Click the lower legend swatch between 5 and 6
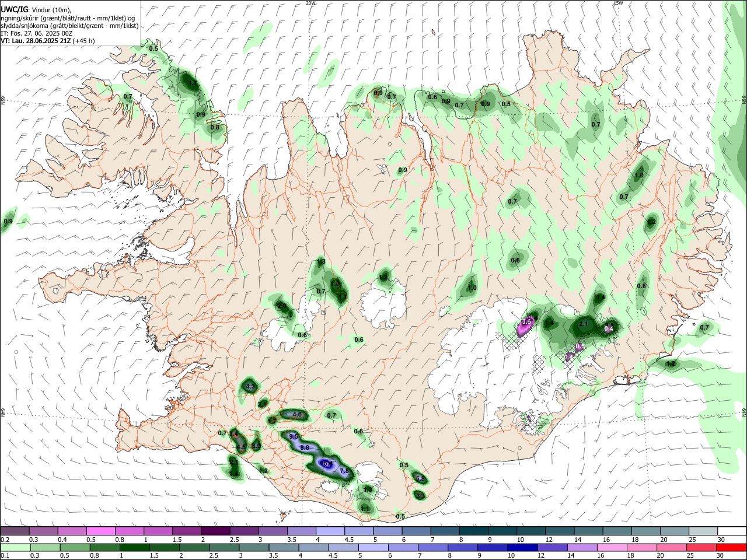 374,547
